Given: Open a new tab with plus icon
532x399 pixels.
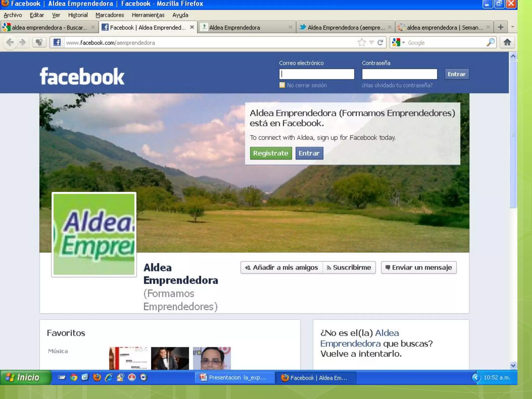Looking at the screenshot, I should (x=501, y=27).
